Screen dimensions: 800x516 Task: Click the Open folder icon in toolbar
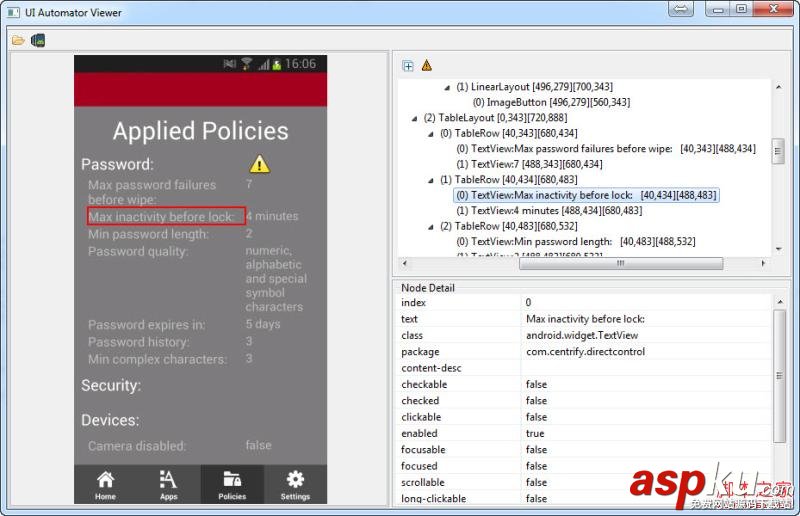(18, 40)
